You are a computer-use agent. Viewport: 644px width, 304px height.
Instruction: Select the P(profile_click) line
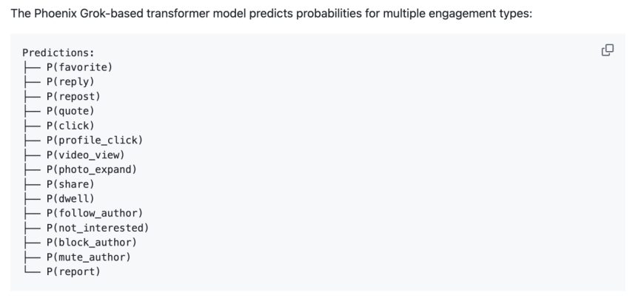[94, 140]
